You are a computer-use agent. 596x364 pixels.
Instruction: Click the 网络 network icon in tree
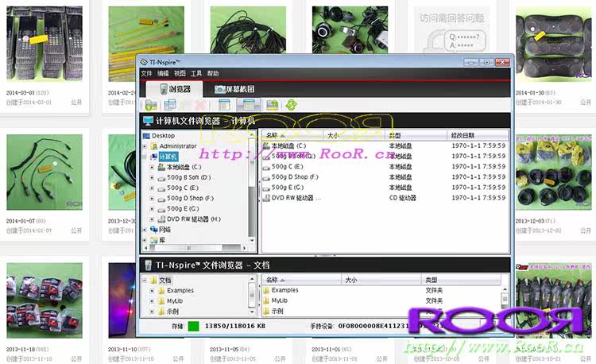tap(153, 230)
